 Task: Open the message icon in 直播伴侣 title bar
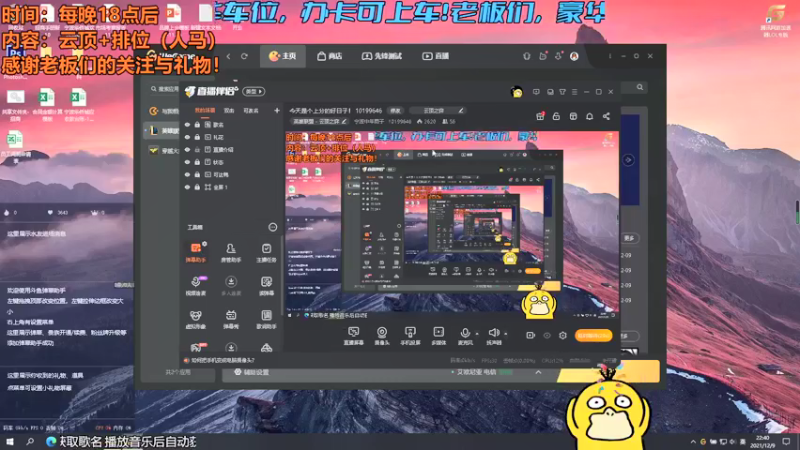pos(536,92)
